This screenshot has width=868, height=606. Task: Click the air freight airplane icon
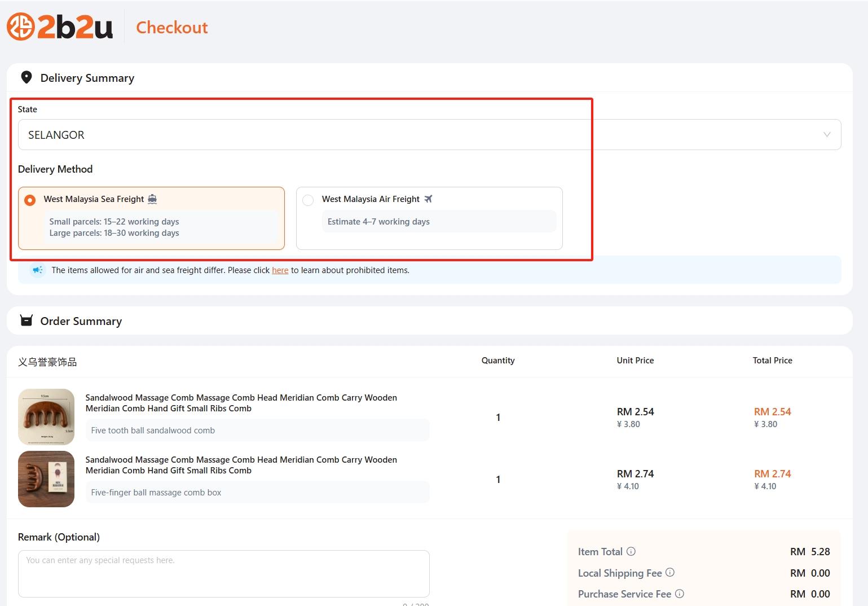pos(428,199)
